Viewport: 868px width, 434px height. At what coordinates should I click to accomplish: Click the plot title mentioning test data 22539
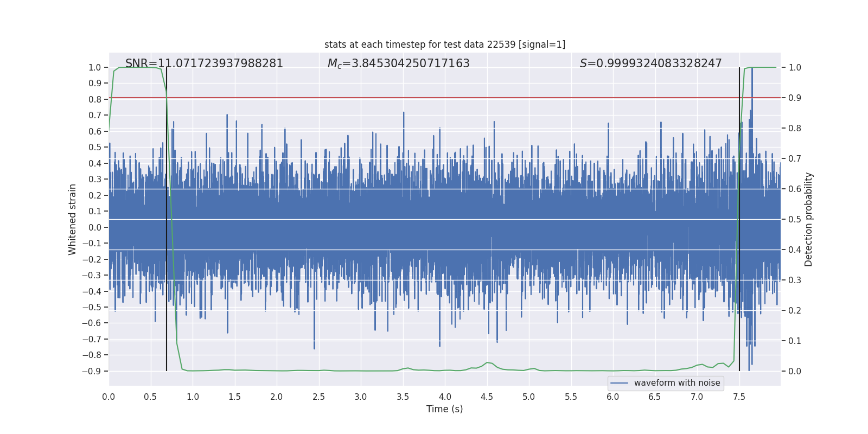(x=445, y=44)
